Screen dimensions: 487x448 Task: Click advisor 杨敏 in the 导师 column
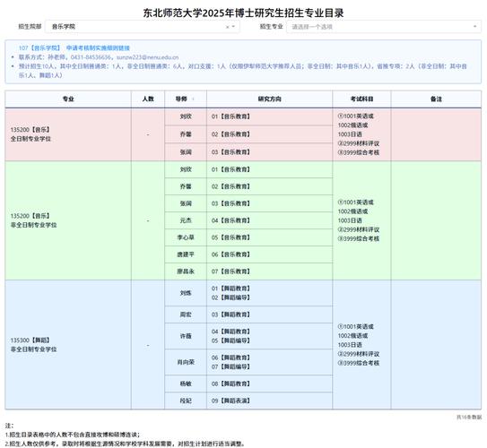[186, 383]
